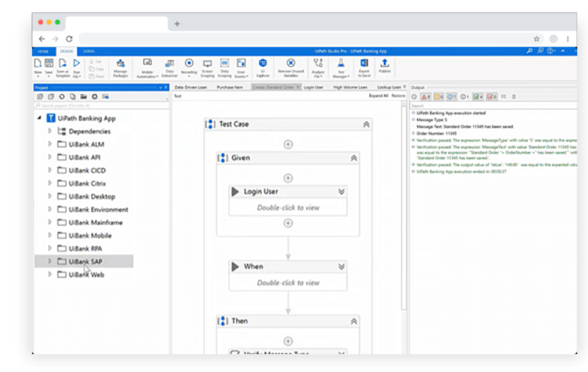Expand the UiBank ALM folder
588x372 pixels.
pos(50,144)
